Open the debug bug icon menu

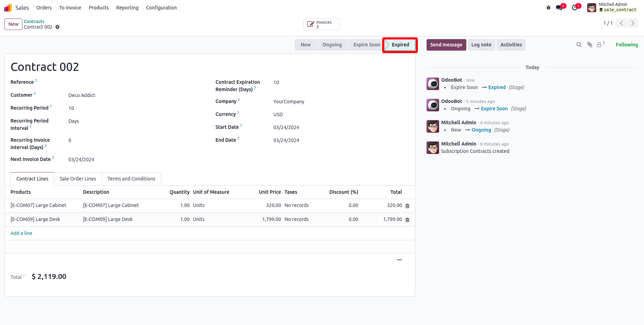click(548, 8)
